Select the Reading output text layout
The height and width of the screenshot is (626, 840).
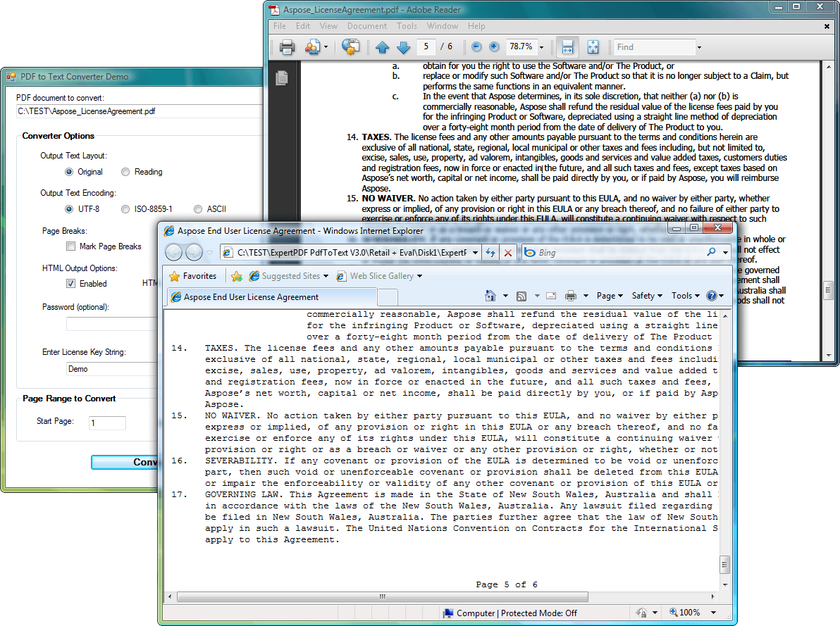(125, 172)
